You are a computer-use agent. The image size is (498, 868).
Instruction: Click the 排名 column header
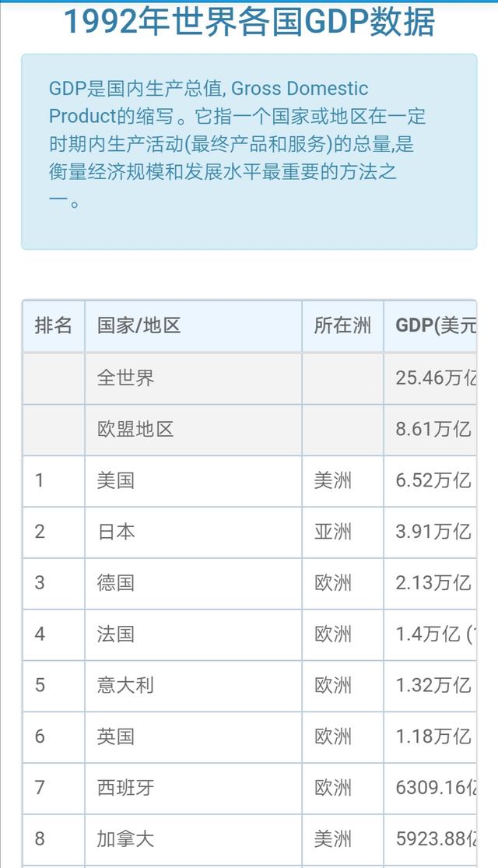click(53, 325)
